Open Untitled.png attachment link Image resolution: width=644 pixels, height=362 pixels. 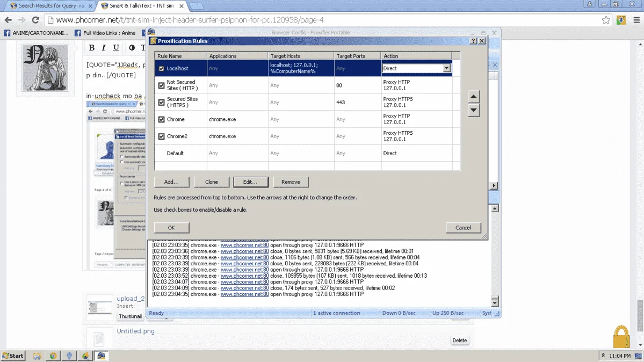135,331
